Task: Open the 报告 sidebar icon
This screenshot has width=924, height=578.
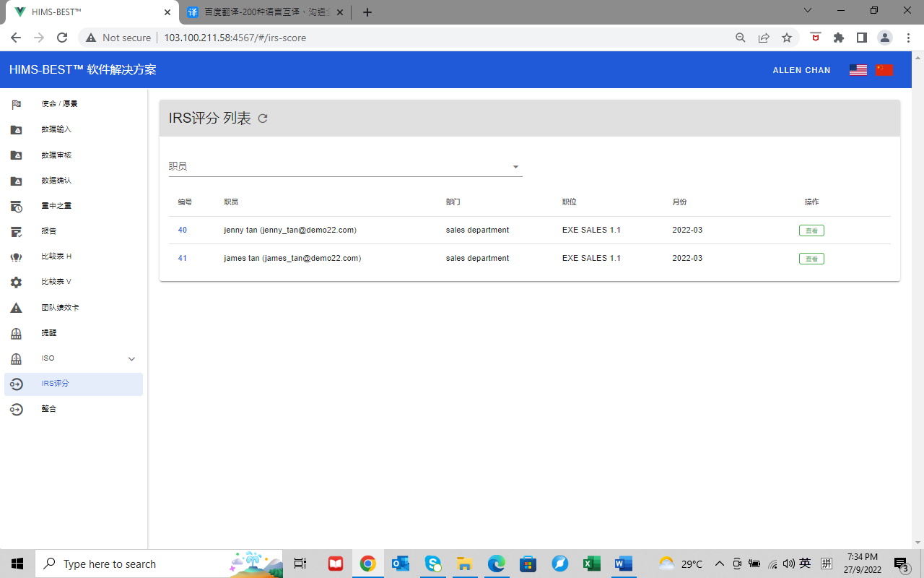Action: (16, 231)
